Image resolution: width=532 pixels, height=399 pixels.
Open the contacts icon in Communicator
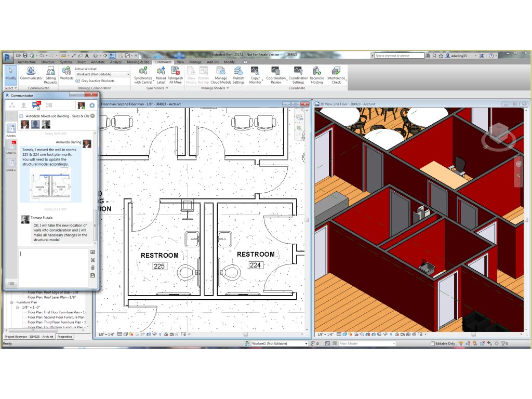tap(23, 105)
